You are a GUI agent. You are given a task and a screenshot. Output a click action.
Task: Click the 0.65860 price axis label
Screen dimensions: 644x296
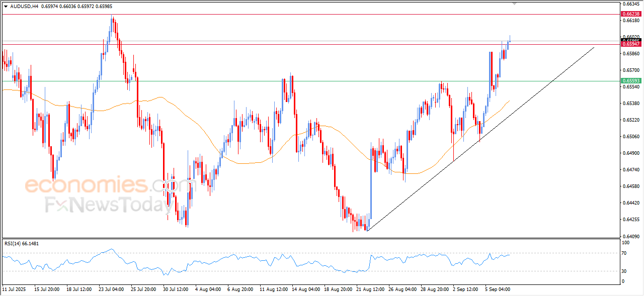point(631,53)
